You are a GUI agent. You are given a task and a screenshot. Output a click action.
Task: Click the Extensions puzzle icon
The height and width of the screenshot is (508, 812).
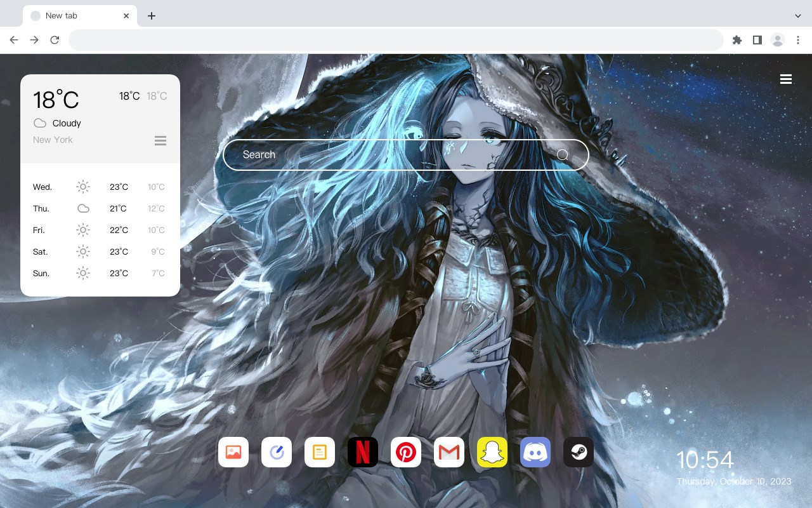tap(737, 40)
